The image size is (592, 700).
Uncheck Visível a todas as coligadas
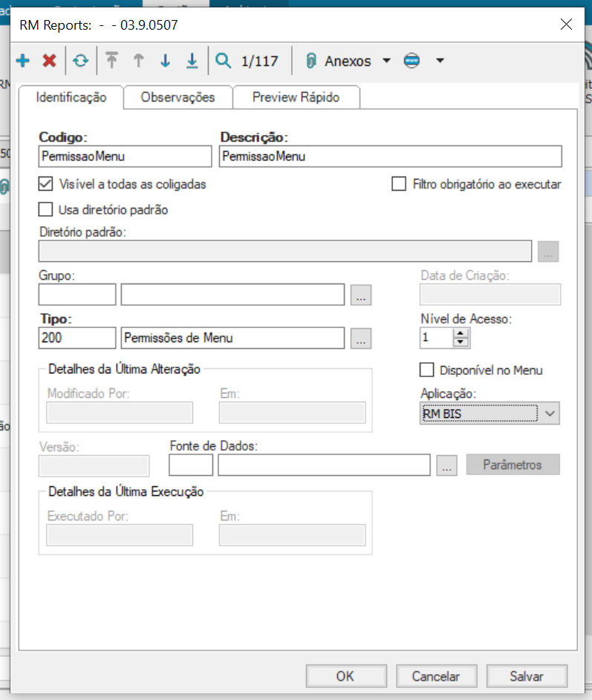[45, 184]
